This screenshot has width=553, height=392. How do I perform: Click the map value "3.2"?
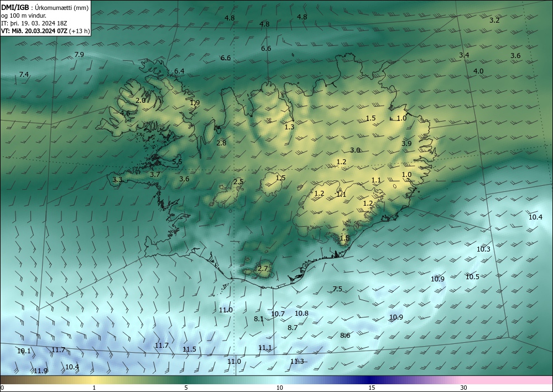coord(494,20)
